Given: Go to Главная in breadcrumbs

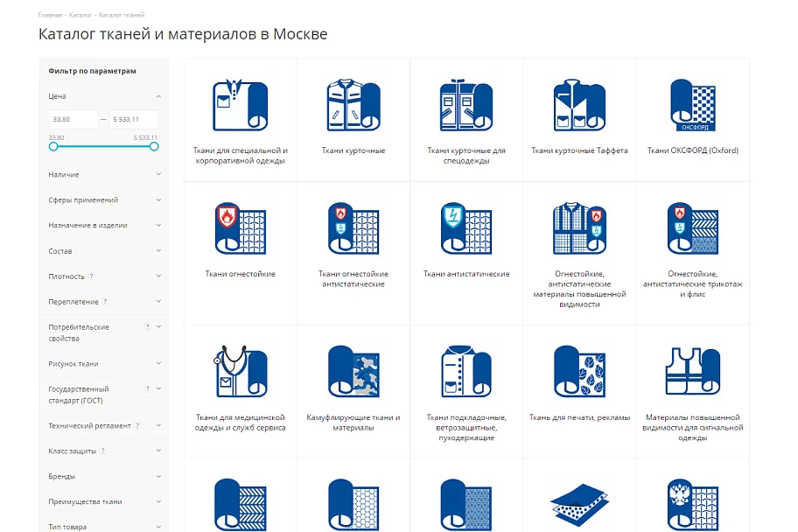Looking at the screenshot, I should (x=50, y=15).
